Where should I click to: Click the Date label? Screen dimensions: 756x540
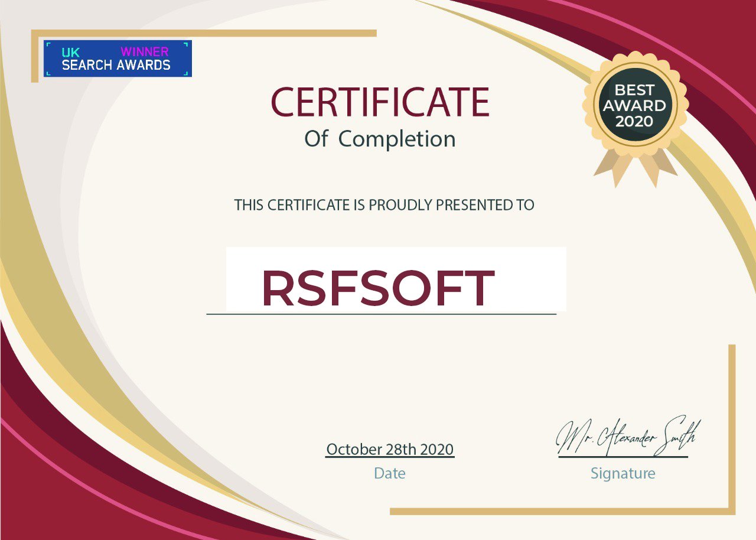[390, 473]
